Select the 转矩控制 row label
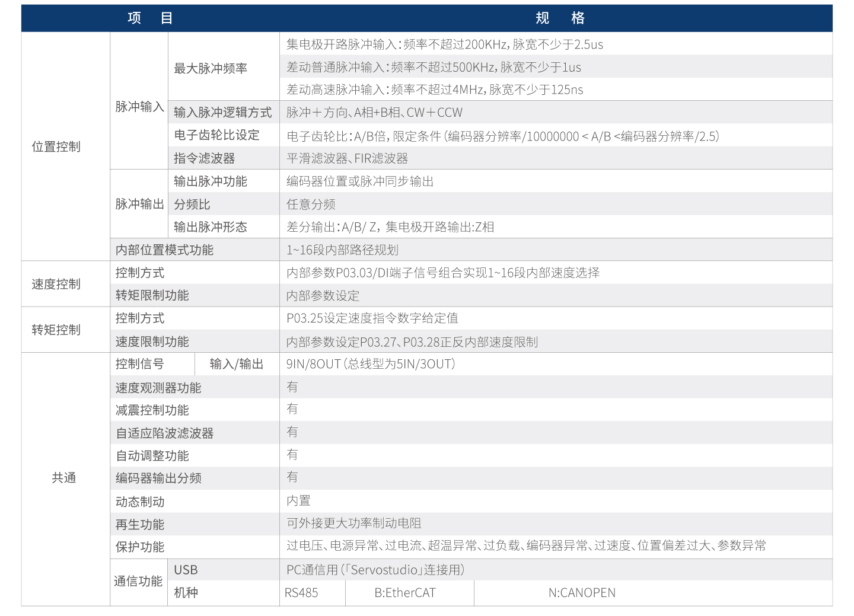The height and width of the screenshot is (616, 854). [x=56, y=330]
